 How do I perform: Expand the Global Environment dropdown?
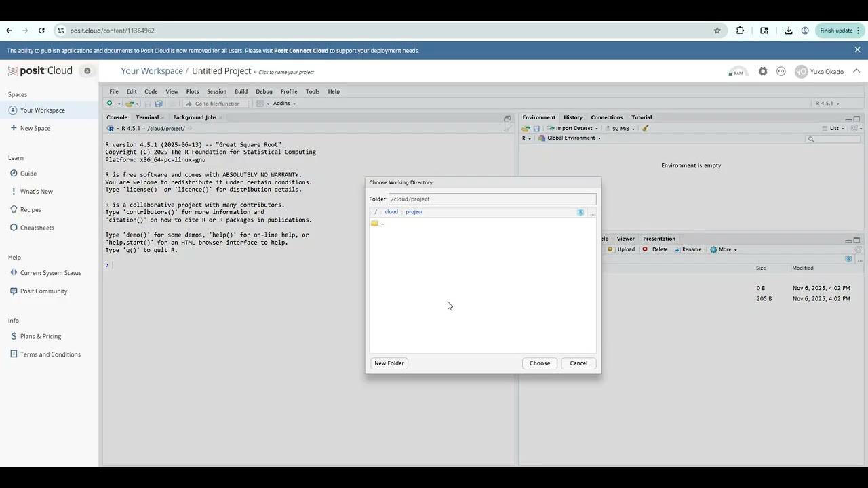(570, 138)
